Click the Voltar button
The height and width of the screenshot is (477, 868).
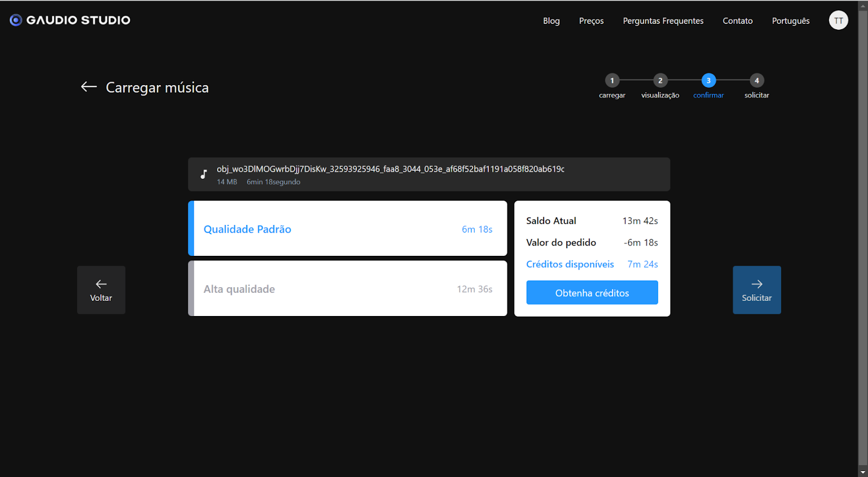click(101, 290)
